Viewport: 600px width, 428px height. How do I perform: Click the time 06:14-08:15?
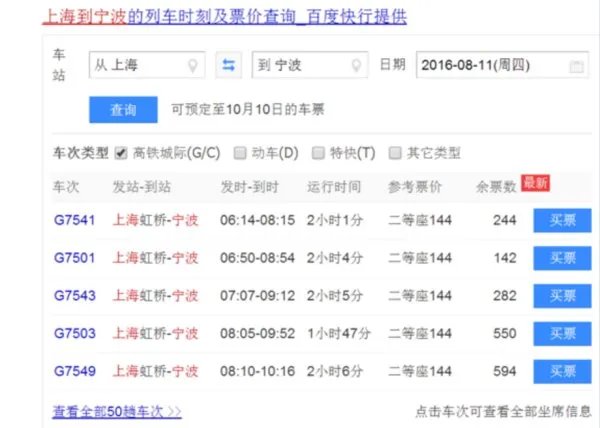pos(258,220)
